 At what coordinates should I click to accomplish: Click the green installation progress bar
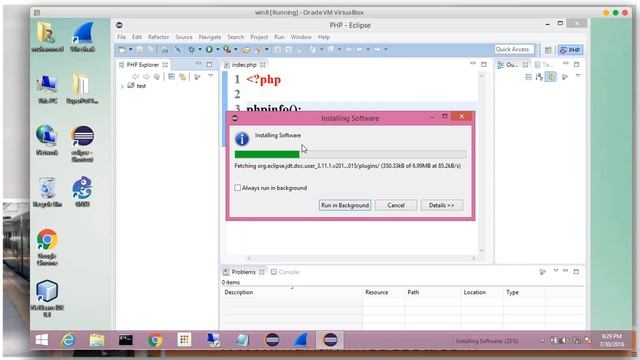point(267,154)
